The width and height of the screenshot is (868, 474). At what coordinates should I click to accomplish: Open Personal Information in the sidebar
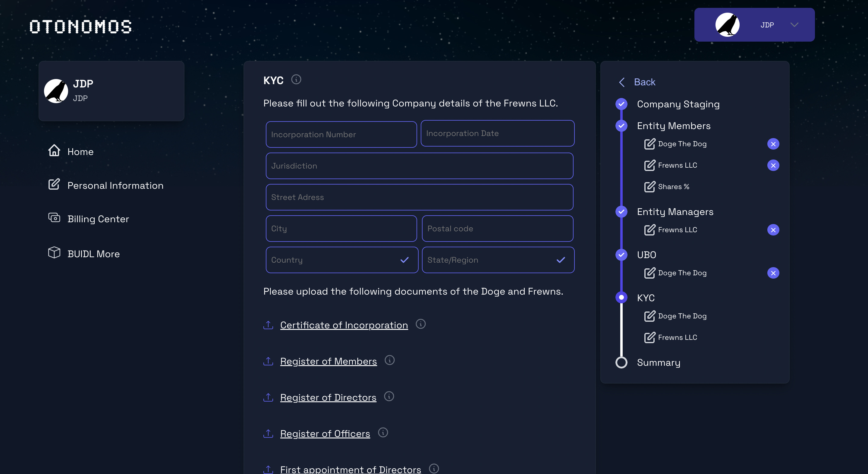pos(115,185)
